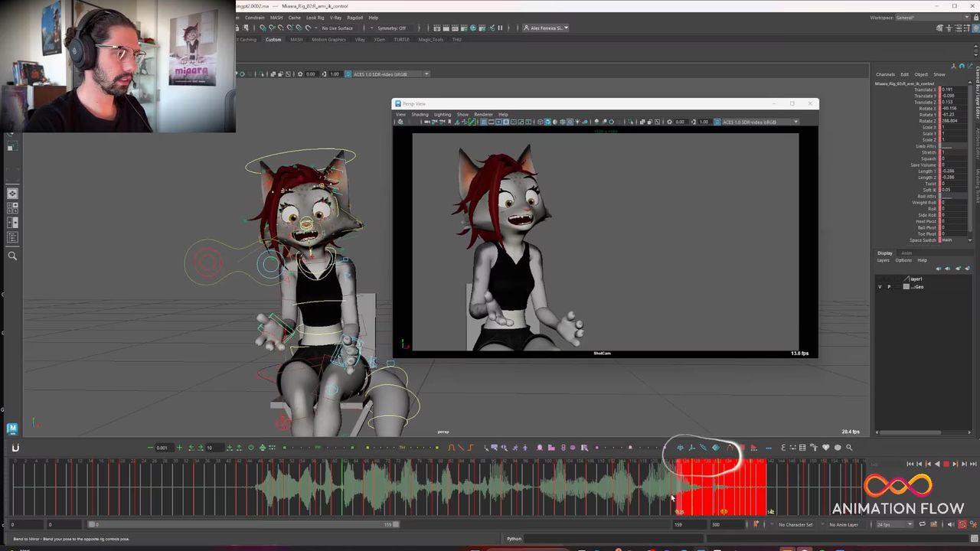Go to start of playback range
Viewport: 980px width, 551px height.
click(910, 464)
